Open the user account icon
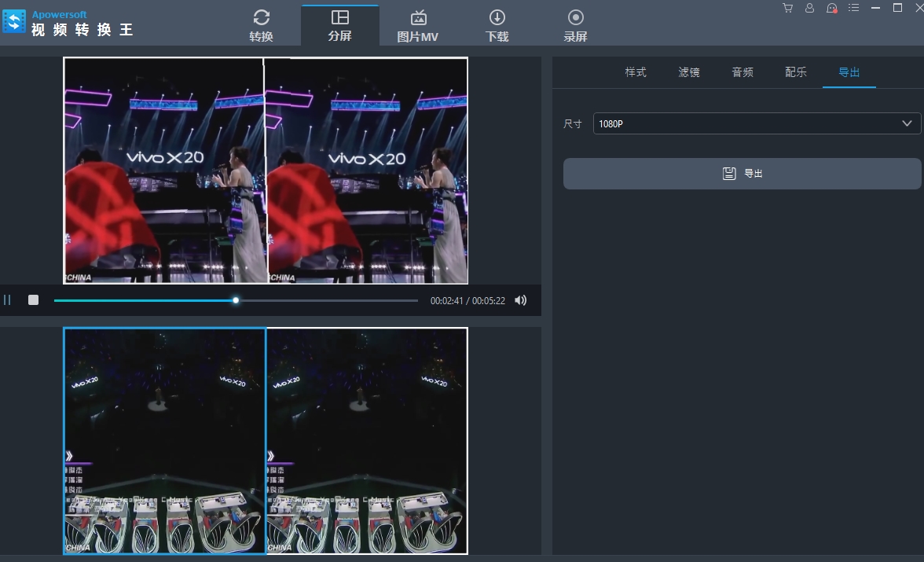The image size is (924, 562). coord(809,8)
